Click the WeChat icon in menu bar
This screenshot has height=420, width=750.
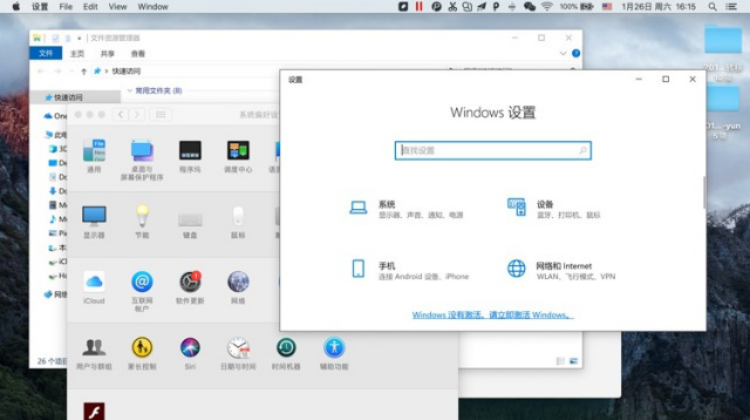coord(529,6)
